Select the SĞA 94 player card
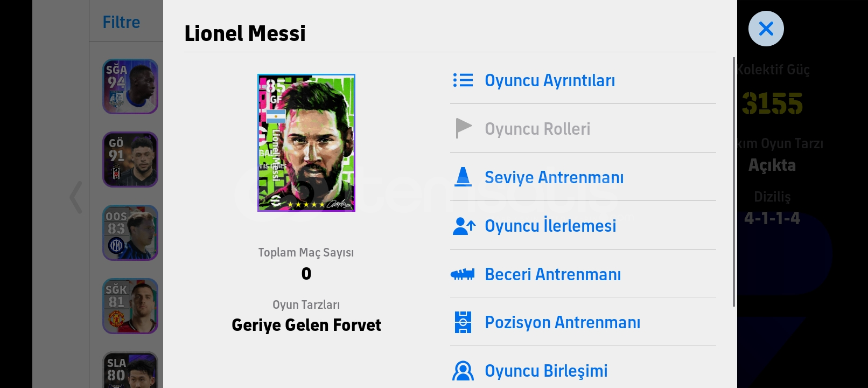Screen dimensions: 868x388 (130, 86)
